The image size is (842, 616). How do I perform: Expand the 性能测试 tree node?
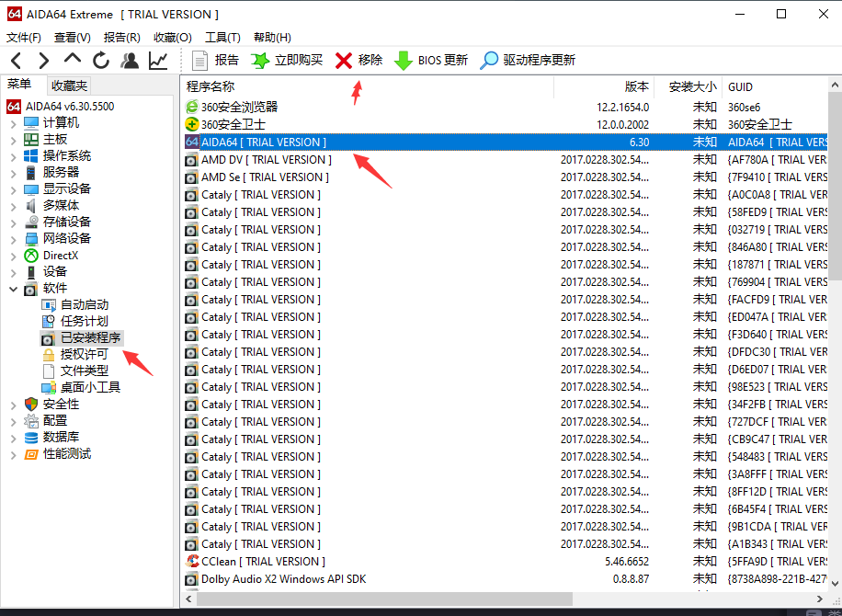[x=12, y=454]
